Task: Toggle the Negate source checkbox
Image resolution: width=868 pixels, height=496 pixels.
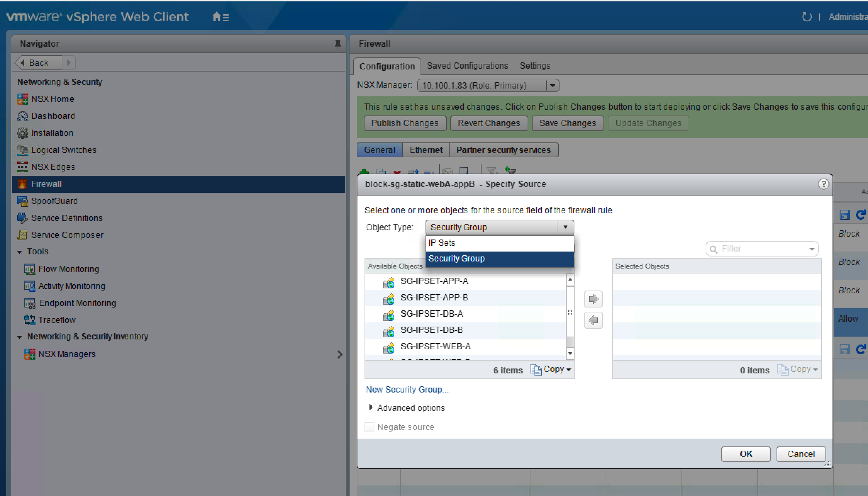Action: point(369,427)
